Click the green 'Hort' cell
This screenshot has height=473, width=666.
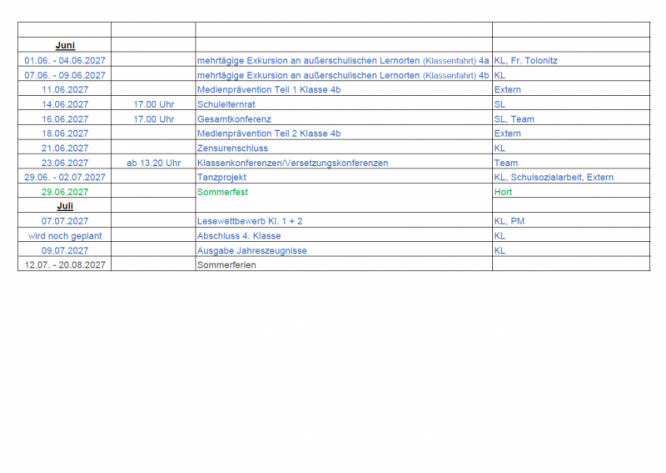503,192
